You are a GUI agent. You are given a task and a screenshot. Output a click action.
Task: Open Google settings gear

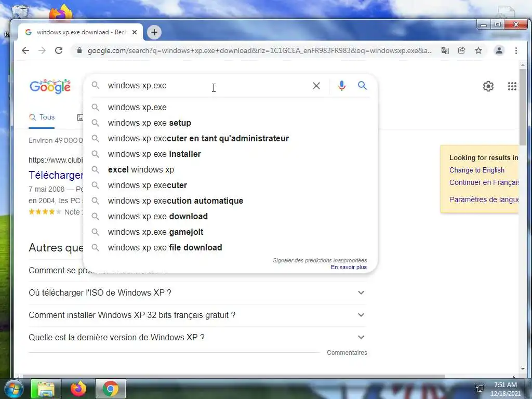tap(488, 86)
